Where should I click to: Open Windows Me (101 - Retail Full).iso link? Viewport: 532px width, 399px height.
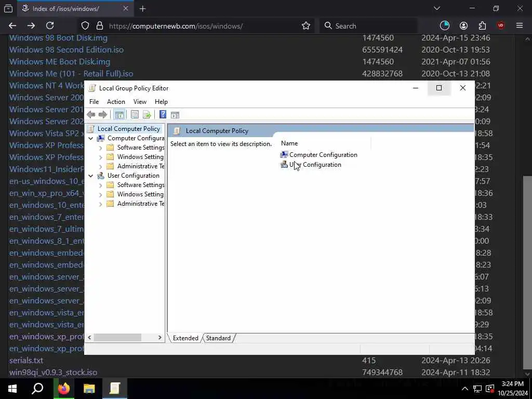(x=71, y=74)
